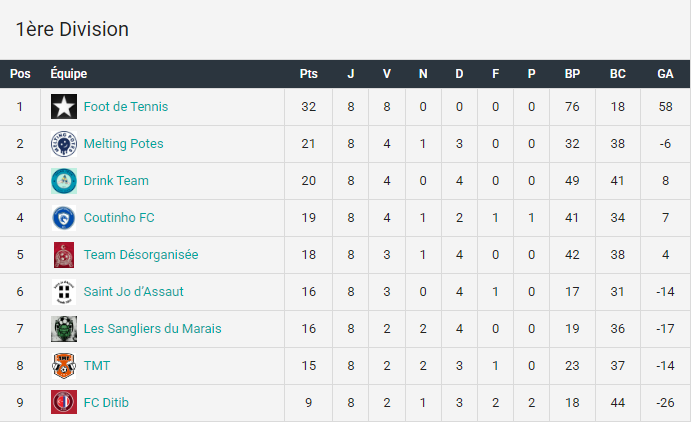Viewport: 693px width, 426px height.
Task: Click the Équipe column header
Action: pos(69,73)
